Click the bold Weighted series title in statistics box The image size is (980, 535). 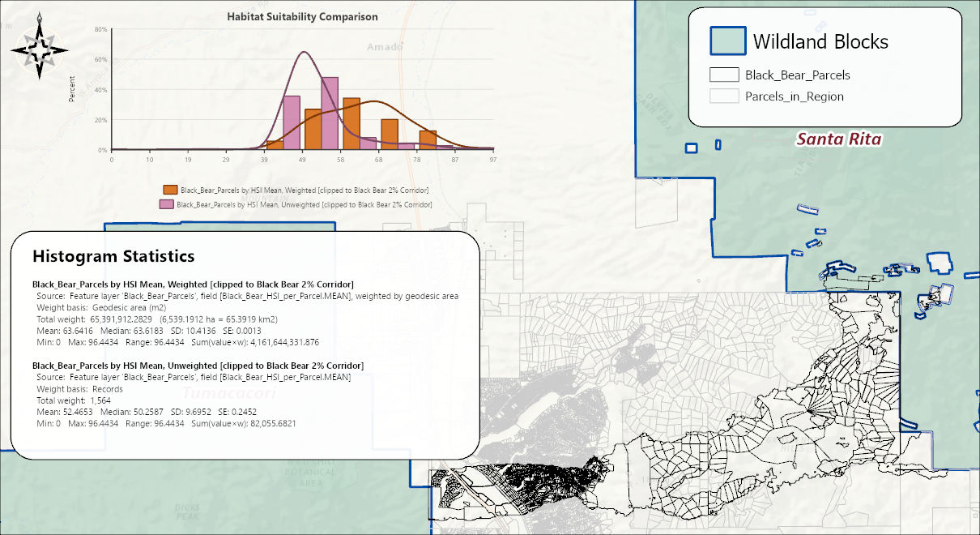(x=193, y=285)
